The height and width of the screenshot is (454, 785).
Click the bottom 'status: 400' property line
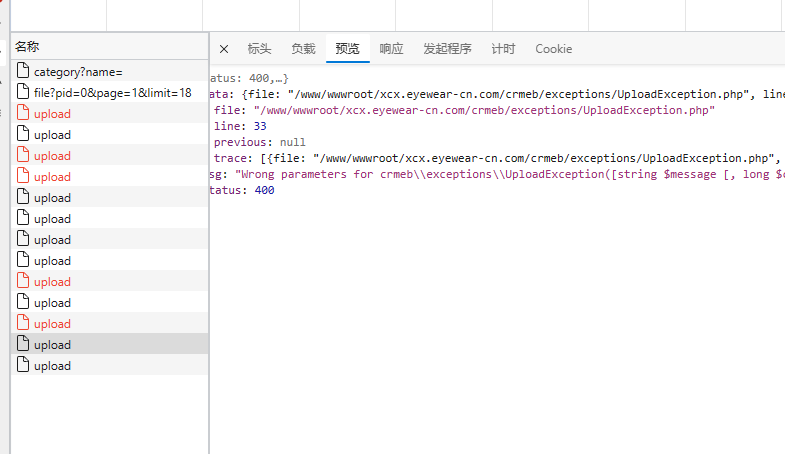coord(242,190)
